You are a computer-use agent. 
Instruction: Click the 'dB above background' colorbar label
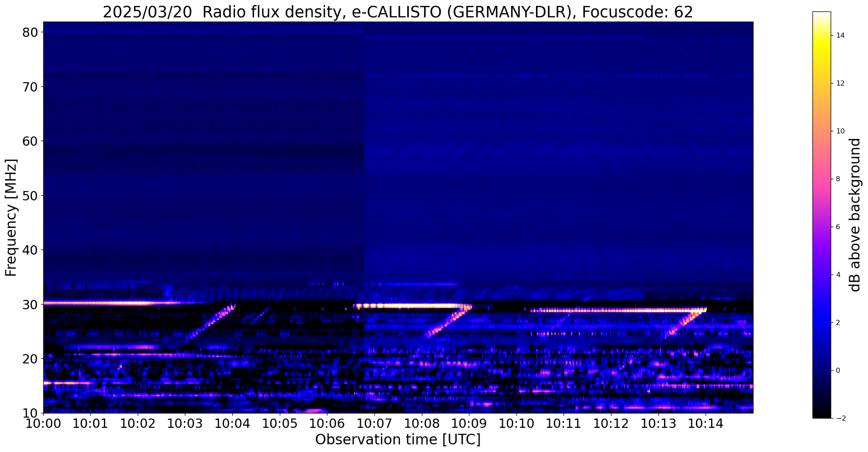coord(855,215)
